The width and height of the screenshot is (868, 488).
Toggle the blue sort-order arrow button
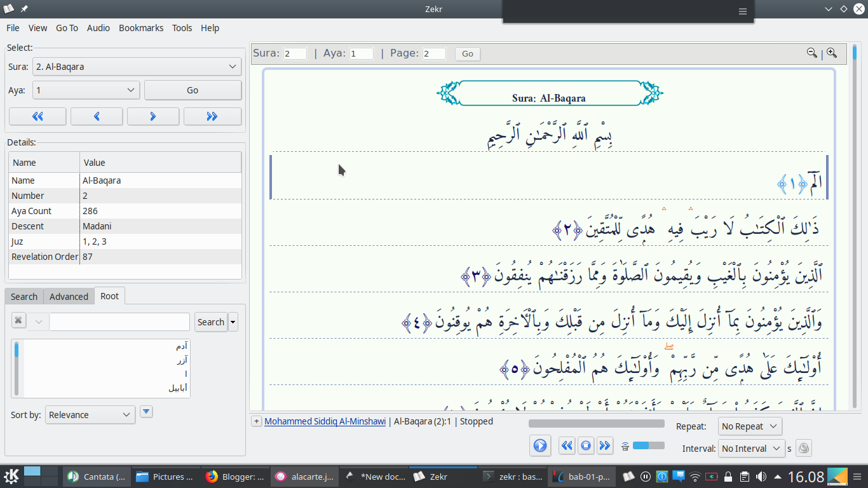click(x=146, y=412)
